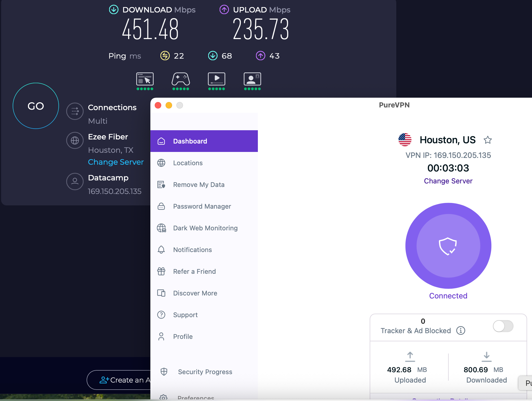Click 169.150.205.135 under Datacamp
The width and height of the screenshot is (532, 401).
pyautogui.click(x=115, y=191)
